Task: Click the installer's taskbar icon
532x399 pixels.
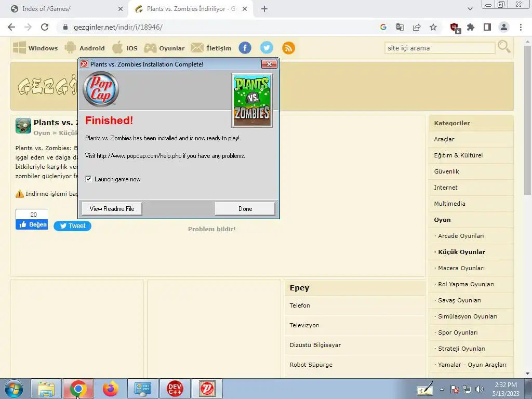Action: point(207,389)
